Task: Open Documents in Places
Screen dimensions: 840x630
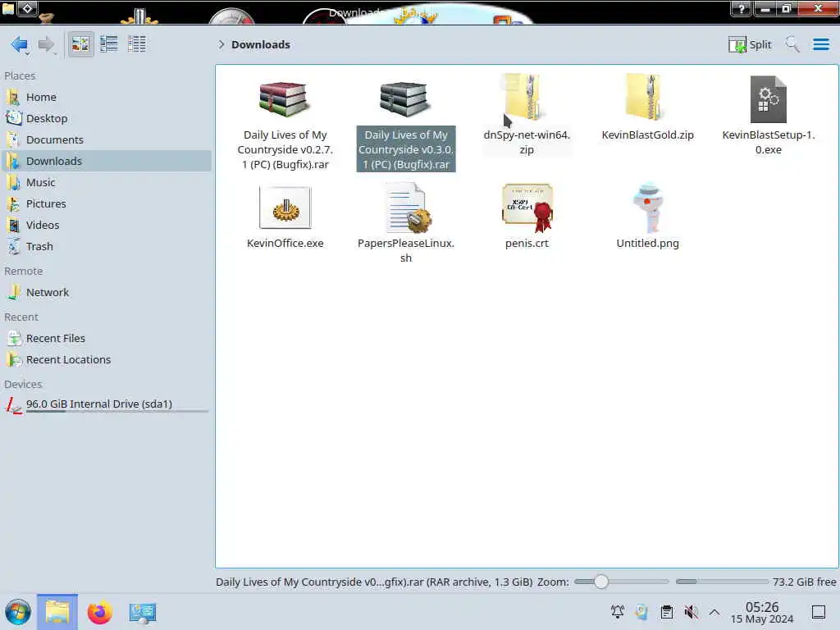Action: (x=107, y=139)
